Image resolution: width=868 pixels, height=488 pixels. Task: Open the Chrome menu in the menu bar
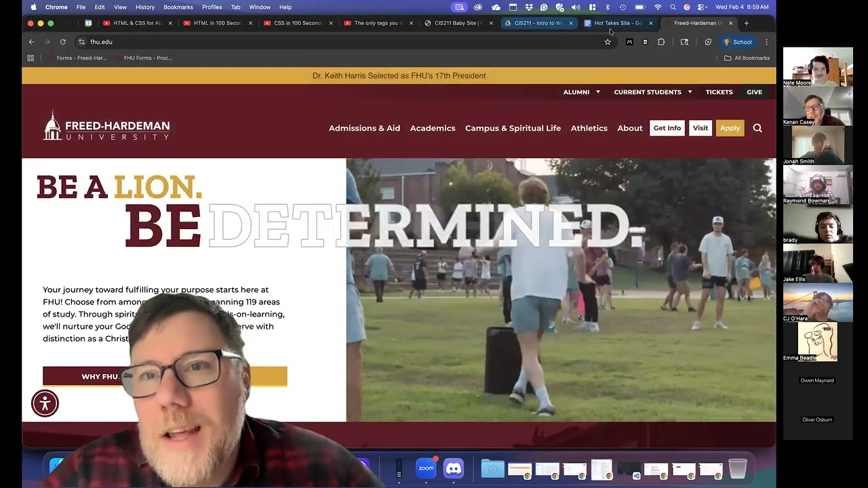click(x=56, y=7)
